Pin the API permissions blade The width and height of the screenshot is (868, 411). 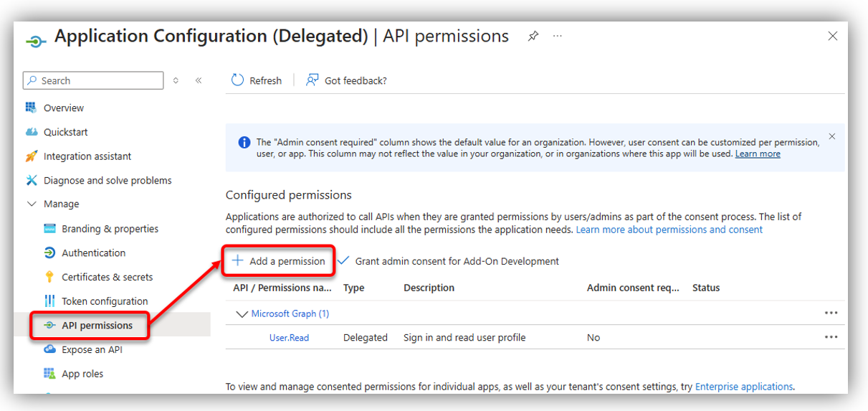pyautogui.click(x=533, y=37)
